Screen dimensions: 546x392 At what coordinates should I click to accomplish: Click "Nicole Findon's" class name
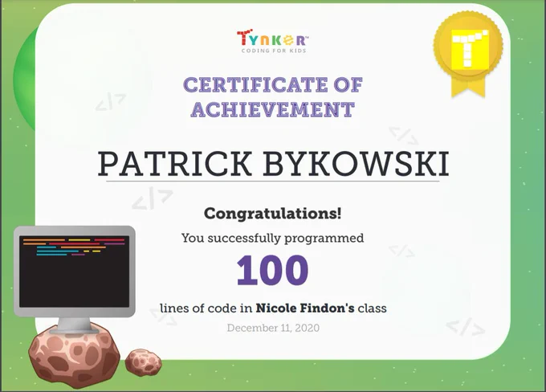pos(305,308)
